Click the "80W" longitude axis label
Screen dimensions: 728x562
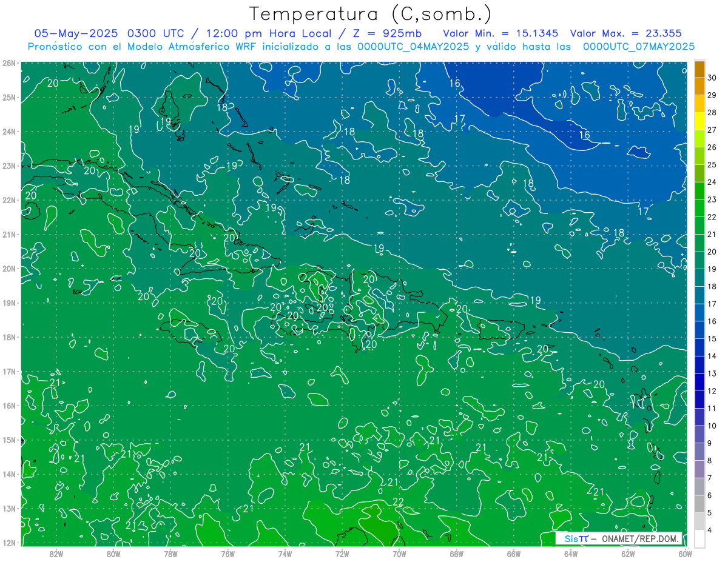tap(113, 553)
